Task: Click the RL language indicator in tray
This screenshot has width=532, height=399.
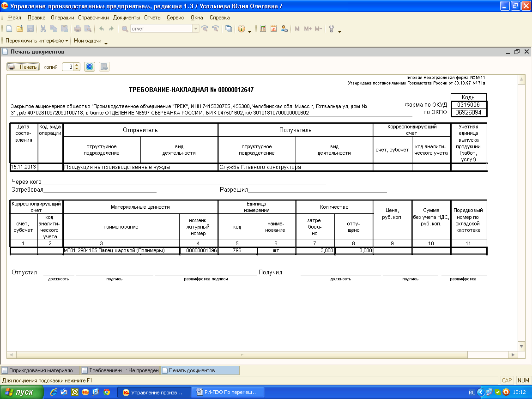Action: pyautogui.click(x=472, y=393)
